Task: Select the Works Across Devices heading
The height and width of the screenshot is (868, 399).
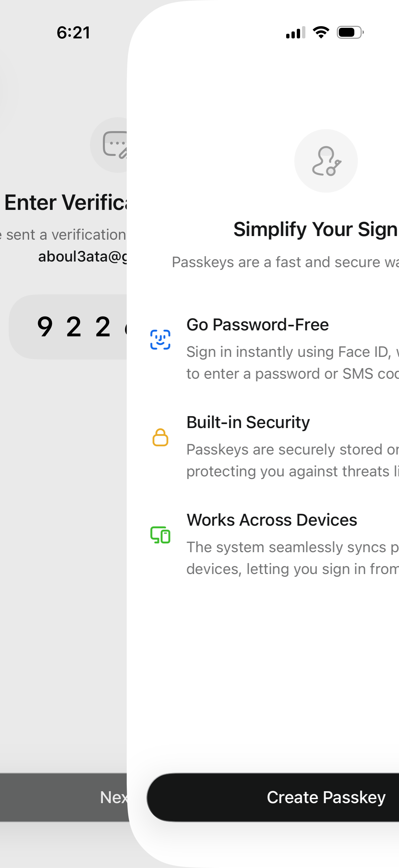Action: point(272,520)
